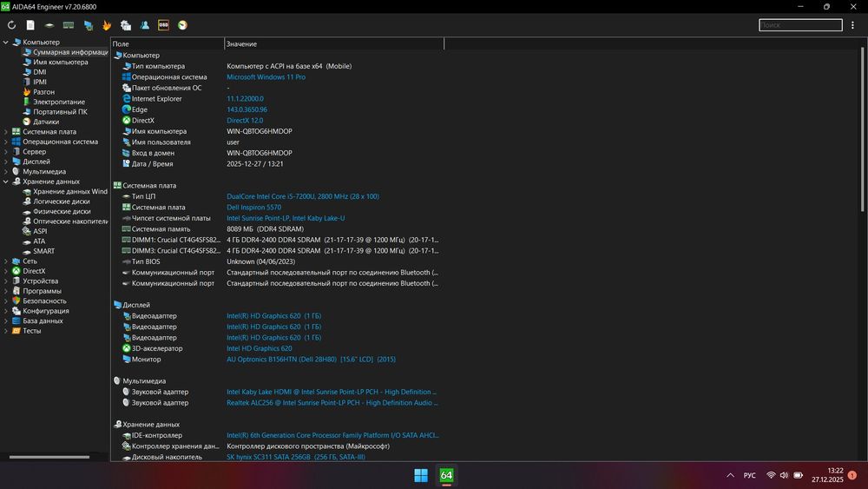Select the Тип BIOS row

(277, 261)
